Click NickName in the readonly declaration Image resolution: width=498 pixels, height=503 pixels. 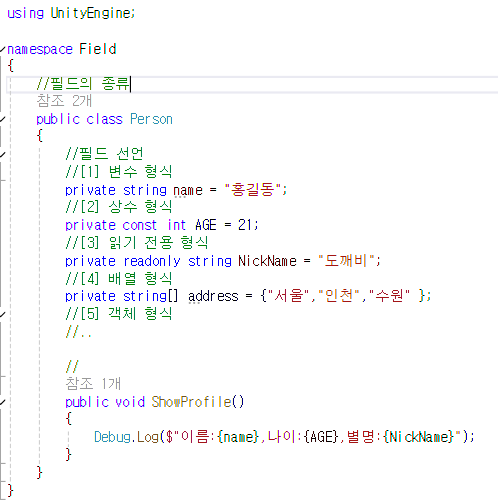click(267, 261)
